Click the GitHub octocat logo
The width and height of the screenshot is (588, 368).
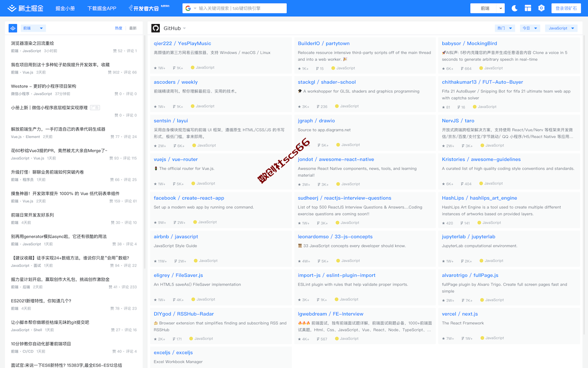coord(156,28)
